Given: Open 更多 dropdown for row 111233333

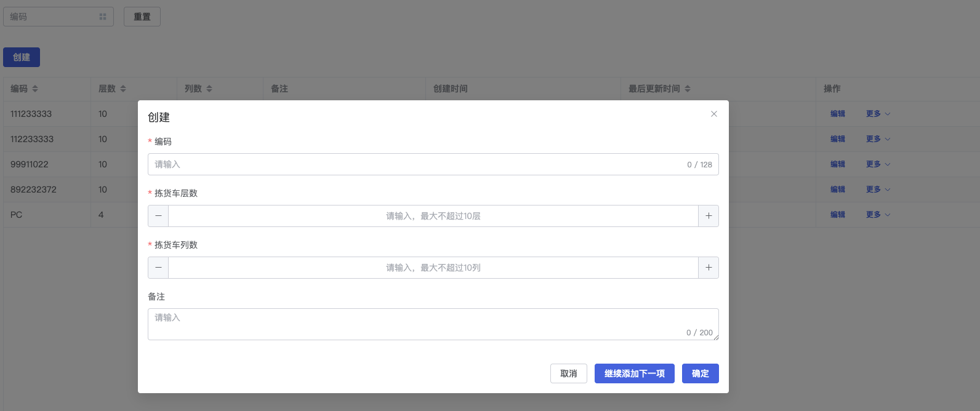Looking at the screenshot, I should point(878,114).
